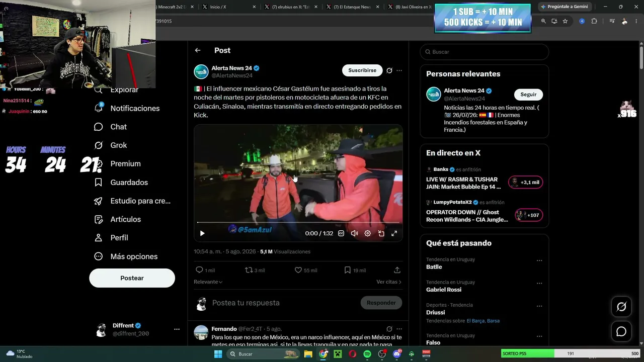Close the 'Inicio / X' tab
The image size is (644, 362).
(x=254, y=7)
